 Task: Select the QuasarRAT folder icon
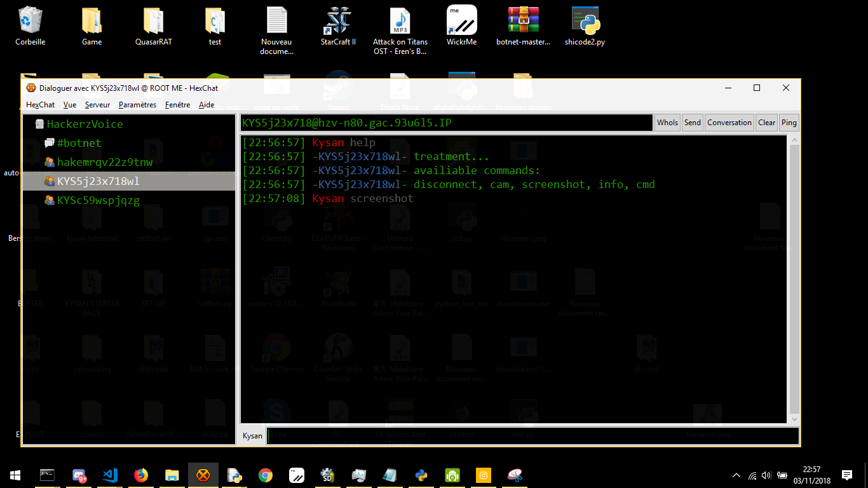click(154, 28)
